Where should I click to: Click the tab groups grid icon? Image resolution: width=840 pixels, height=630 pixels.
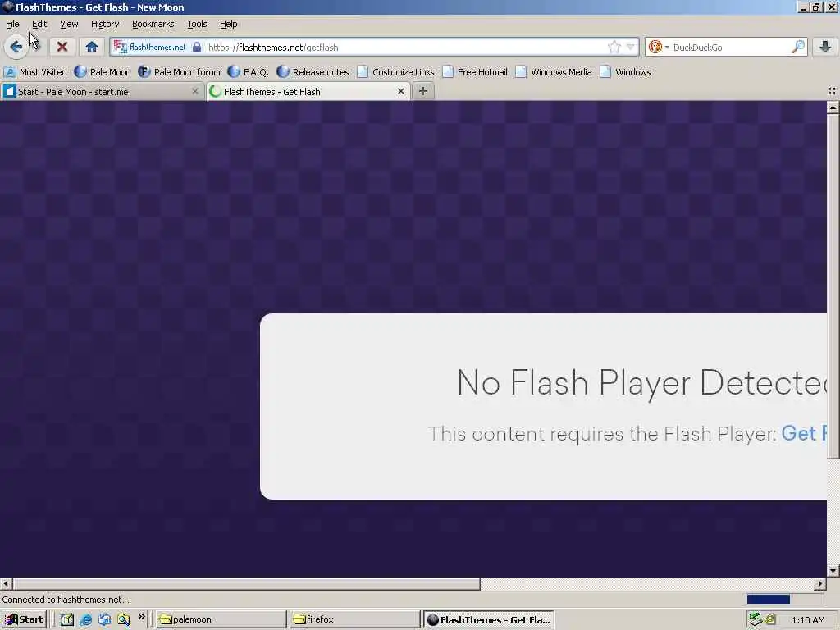[832, 92]
